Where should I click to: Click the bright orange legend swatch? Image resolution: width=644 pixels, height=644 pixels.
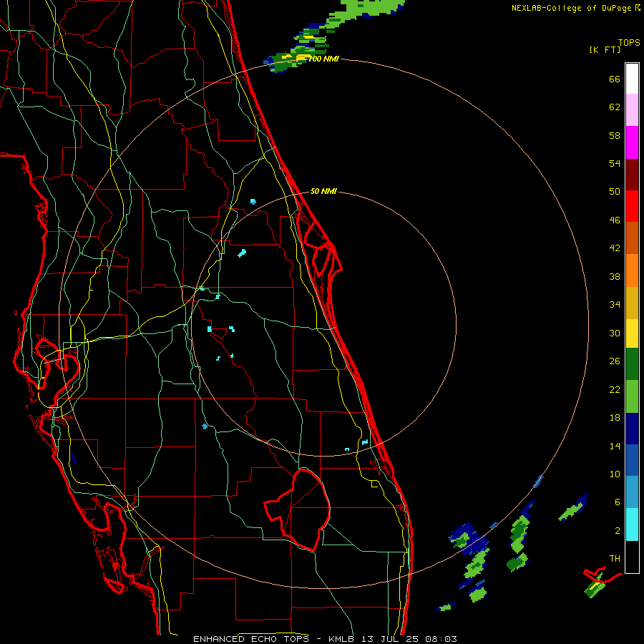(x=632, y=270)
